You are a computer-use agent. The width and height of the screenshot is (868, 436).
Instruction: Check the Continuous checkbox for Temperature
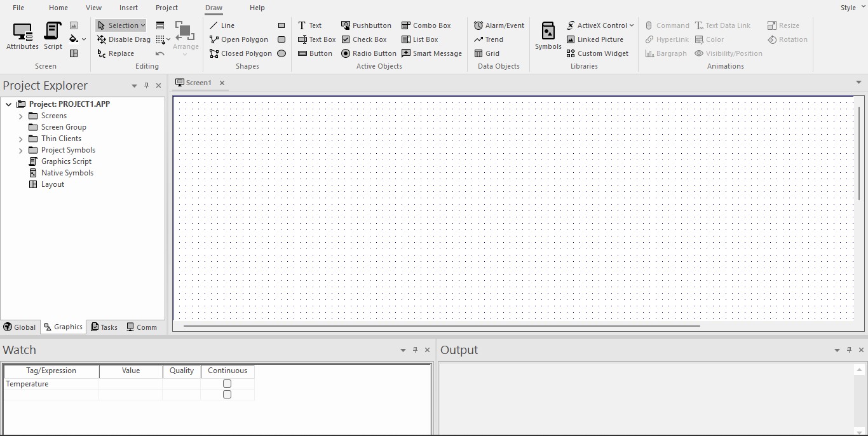coord(227,383)
